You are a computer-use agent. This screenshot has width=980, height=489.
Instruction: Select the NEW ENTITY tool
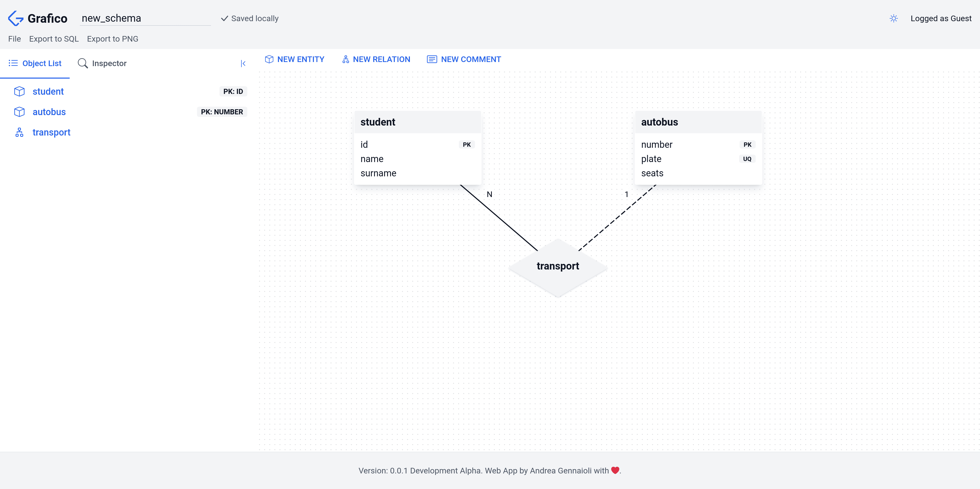(x=295, y=59)
